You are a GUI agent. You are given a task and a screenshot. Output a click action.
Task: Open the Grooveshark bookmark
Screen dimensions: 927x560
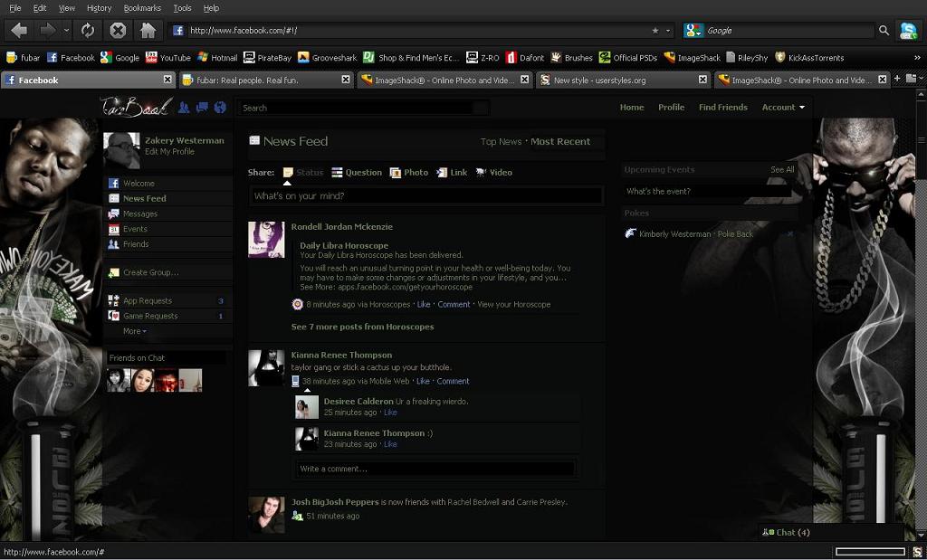pos(327,57)
